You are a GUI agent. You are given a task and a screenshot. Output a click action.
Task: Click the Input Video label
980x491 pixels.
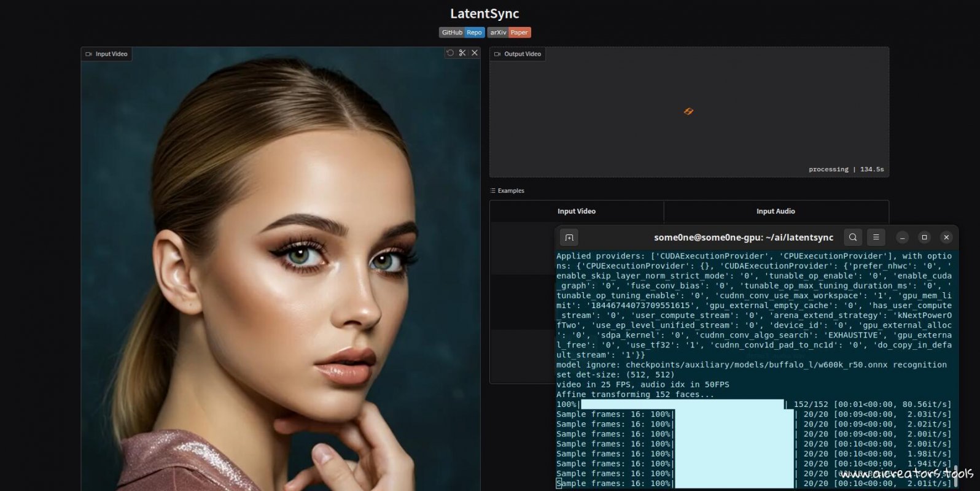point(107,54)
